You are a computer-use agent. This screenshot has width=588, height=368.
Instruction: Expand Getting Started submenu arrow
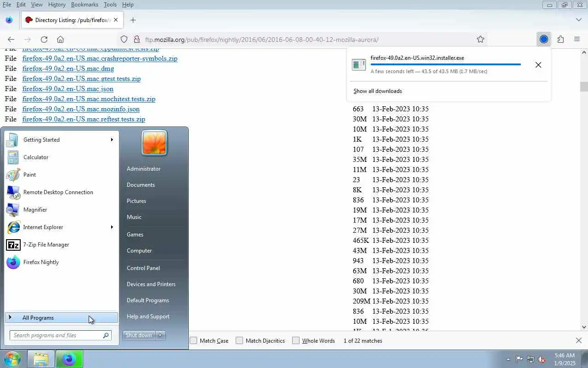tap(112, 140)
